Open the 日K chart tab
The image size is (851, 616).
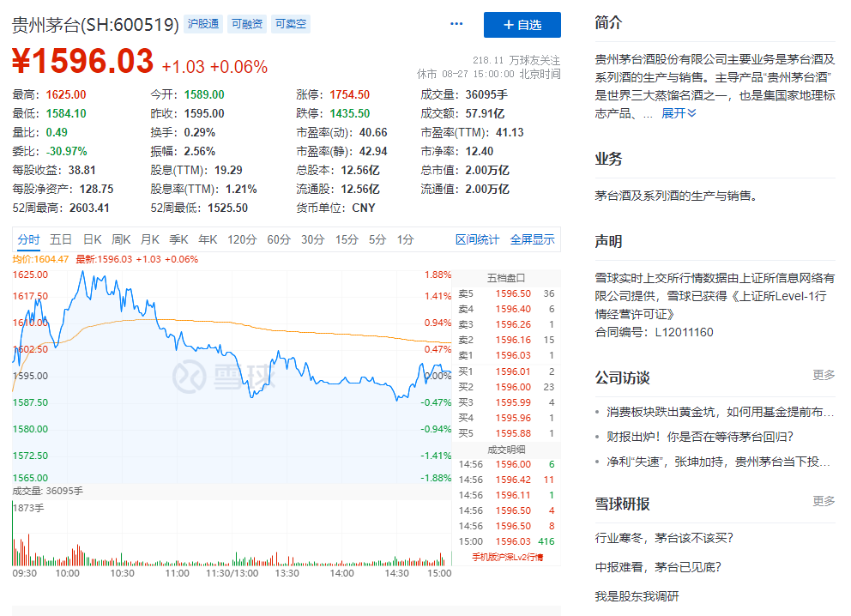click(x=93, y=239)
